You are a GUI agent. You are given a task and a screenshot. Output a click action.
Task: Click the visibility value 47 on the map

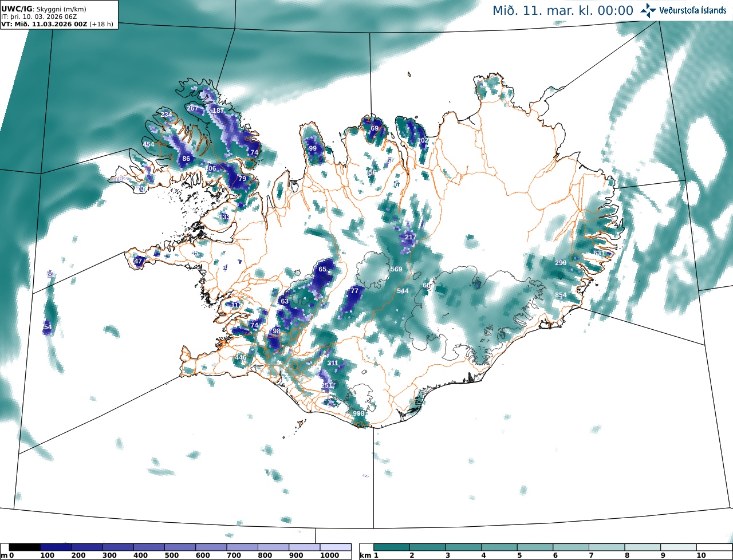tap(138, 261)
